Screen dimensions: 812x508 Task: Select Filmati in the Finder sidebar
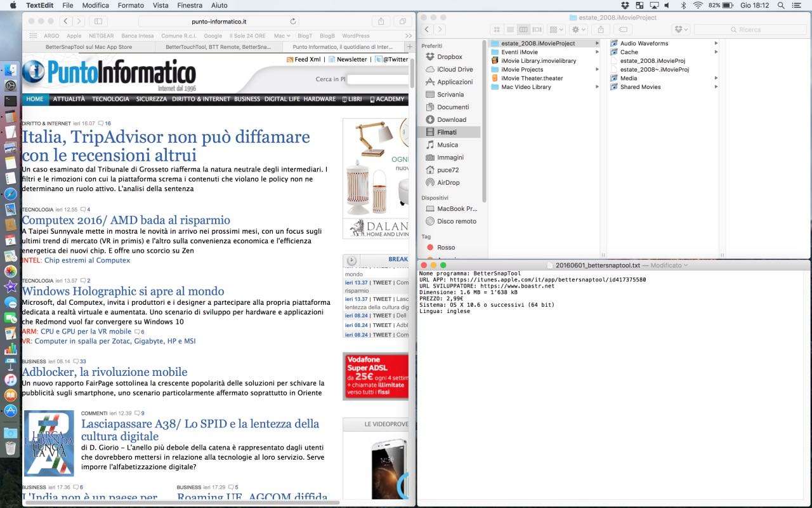click(447, 132)
